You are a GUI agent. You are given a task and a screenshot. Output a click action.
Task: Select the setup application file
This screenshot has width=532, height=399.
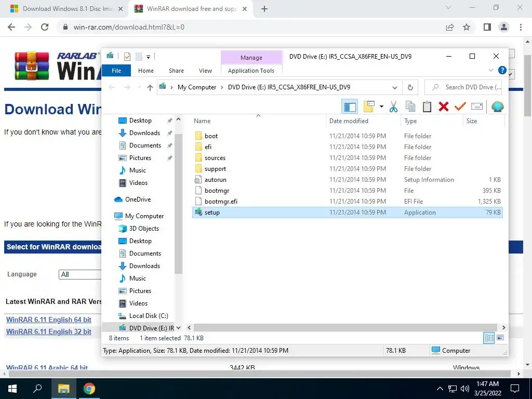[x=347, y=212]
